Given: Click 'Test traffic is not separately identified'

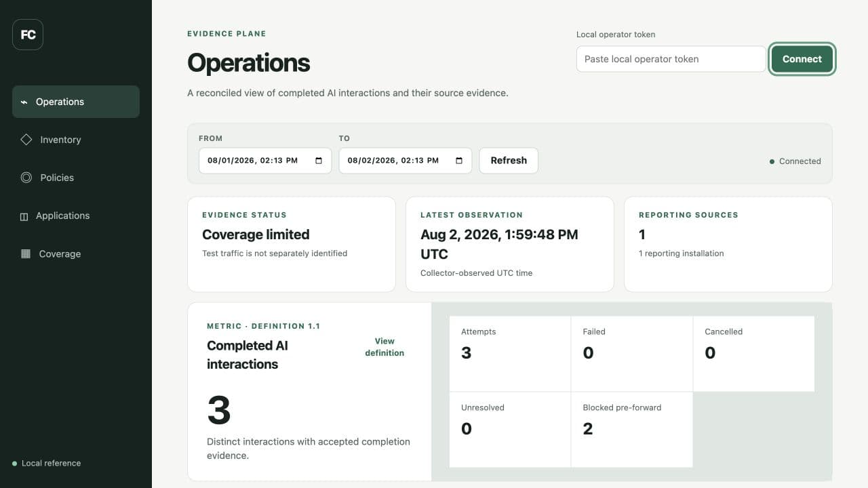Looking at the screenshot, I should 275,253.
